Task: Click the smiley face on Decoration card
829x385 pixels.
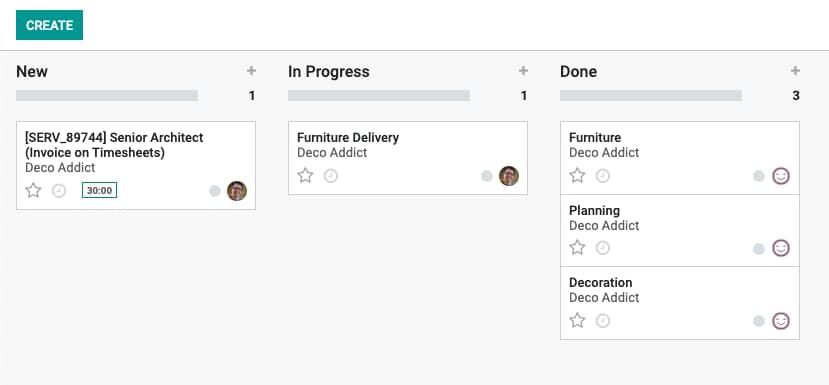Action: pyautogui.click(x=781, y=320)
